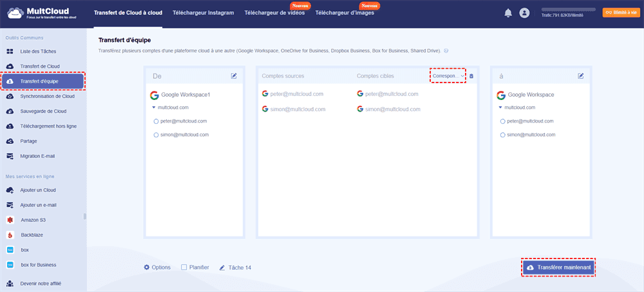The image size is (644, 292).
Task: Click the Liste des Tâches icon
Action: 10,52
